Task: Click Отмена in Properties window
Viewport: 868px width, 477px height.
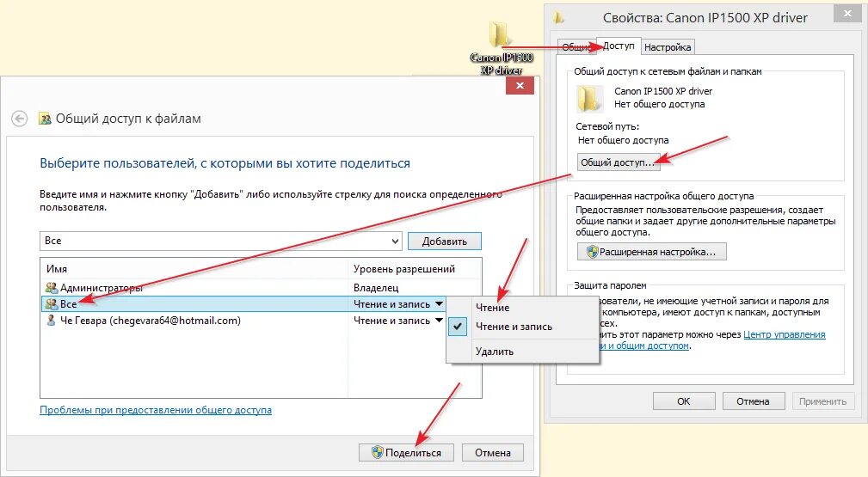Action: click(753, 401)
